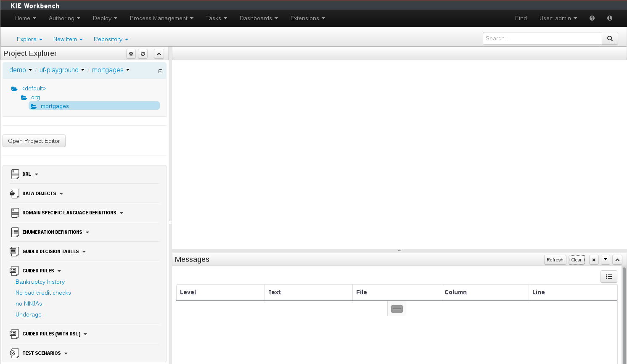This screenshot has width=627, height=364.
Task: Click the info icon in top bar
Action: pos(610,18)
